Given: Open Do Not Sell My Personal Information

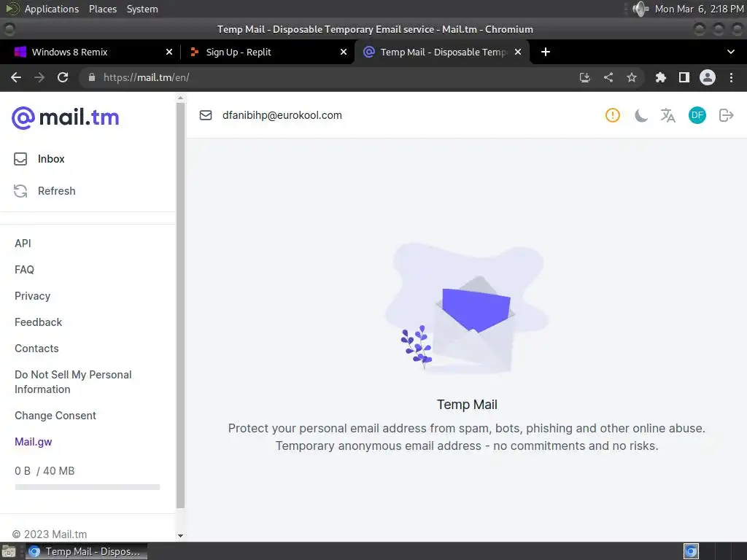Looking at the screenshot, I should click(73, 382).
